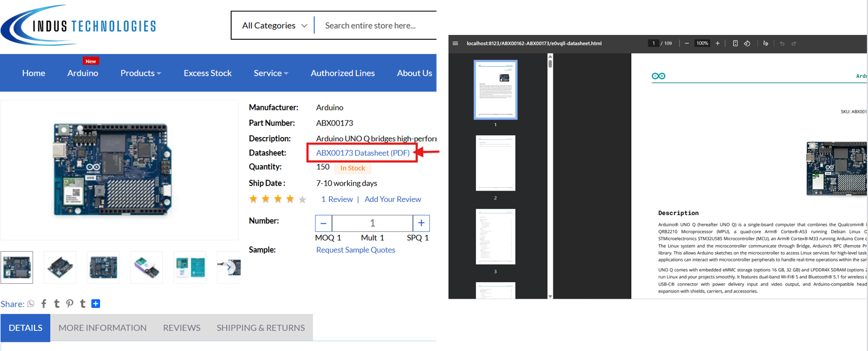Image resolution: width=868 pixels, height=351 pixels.
Task: Click the In Stock badge
Action: 352,168
